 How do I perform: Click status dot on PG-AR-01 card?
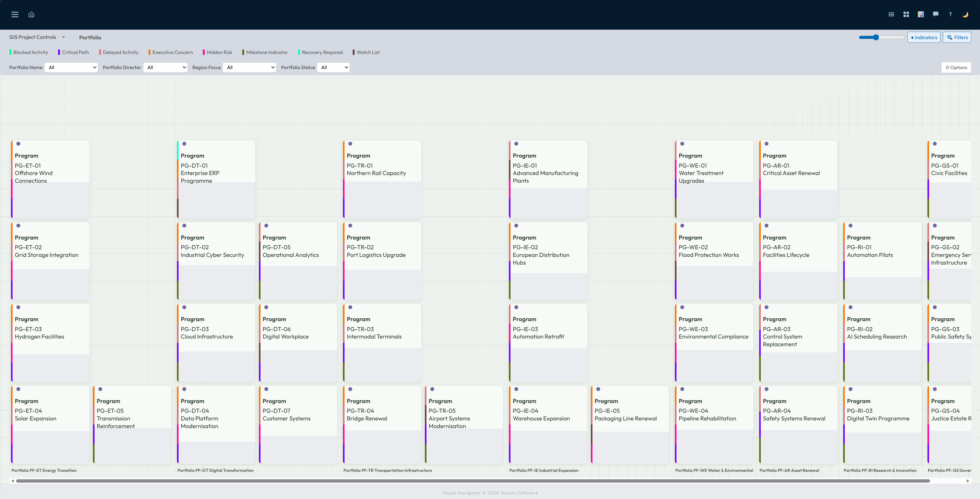coord(767,144)
